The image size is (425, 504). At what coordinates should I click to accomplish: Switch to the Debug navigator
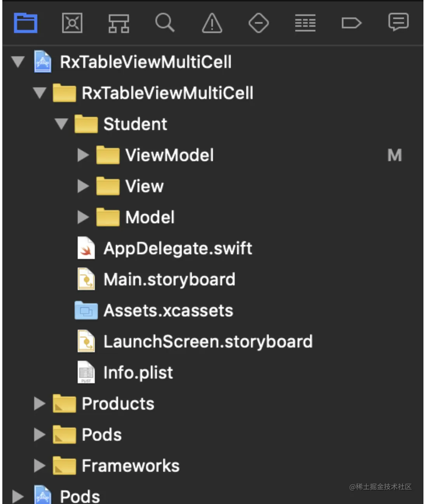click(x=305, y=23)
